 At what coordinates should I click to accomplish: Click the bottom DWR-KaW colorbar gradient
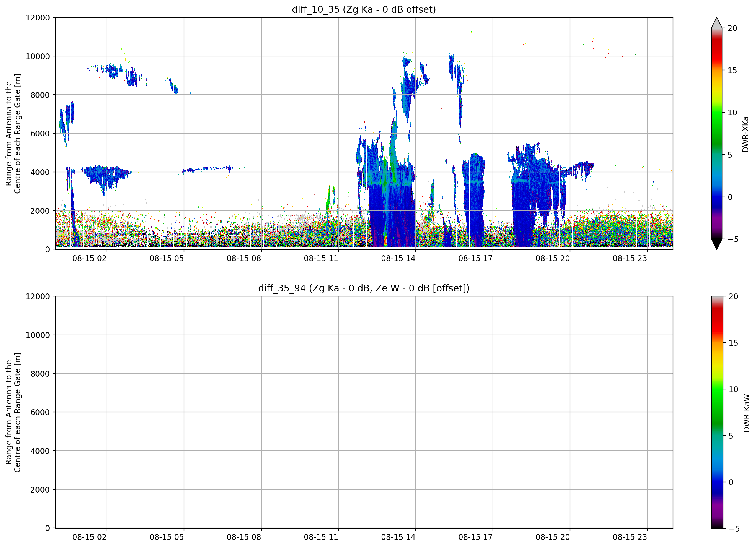tap(717, 412)
